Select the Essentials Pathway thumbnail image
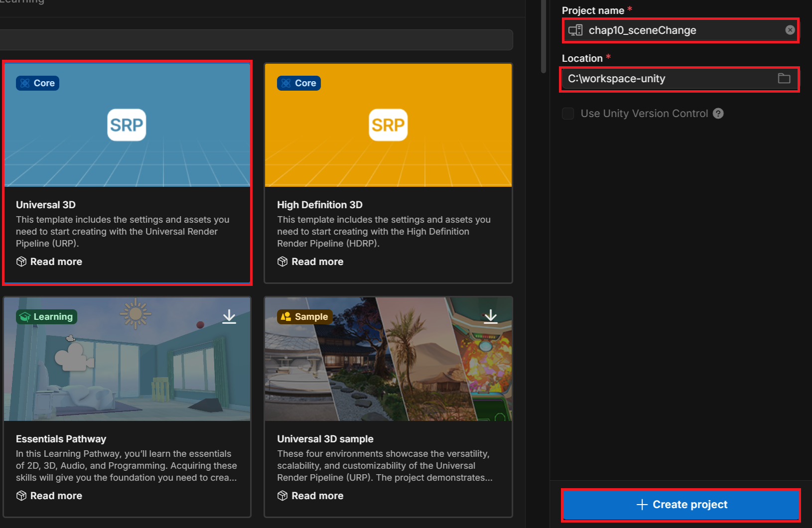The width and height of the screenshot is (812, 528). (127, 359)
